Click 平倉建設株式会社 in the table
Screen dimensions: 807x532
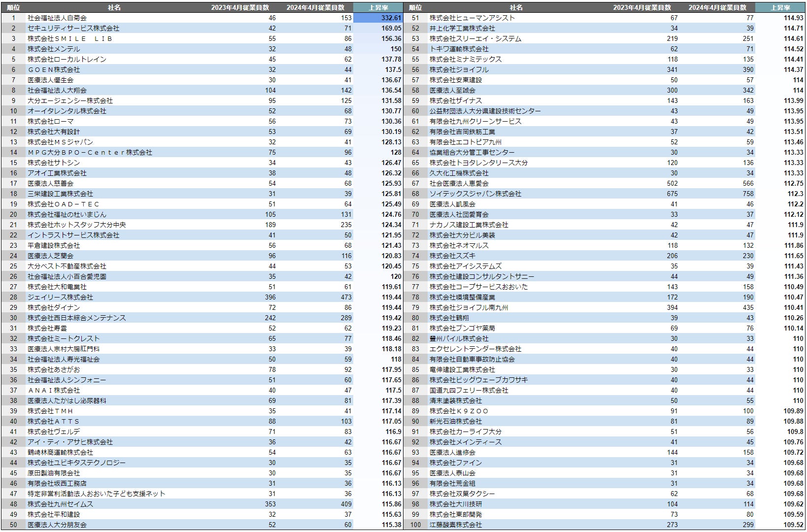[x=54, y=245]
